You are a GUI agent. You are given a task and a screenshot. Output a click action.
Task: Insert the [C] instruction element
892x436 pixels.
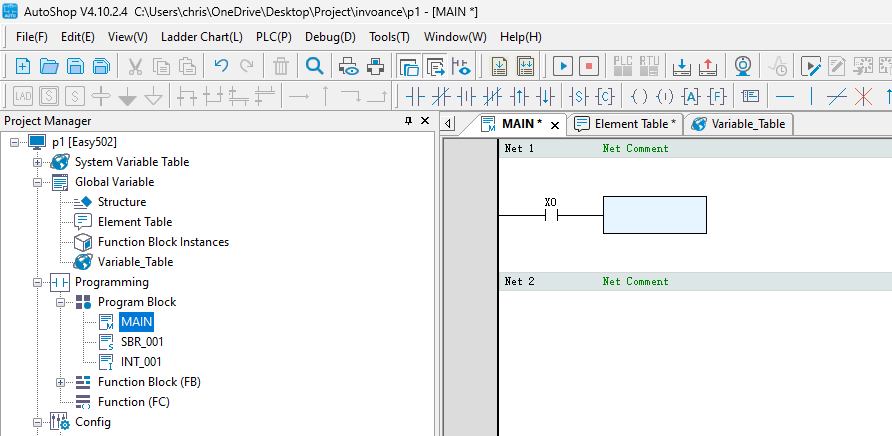click(x=605, y=97)
